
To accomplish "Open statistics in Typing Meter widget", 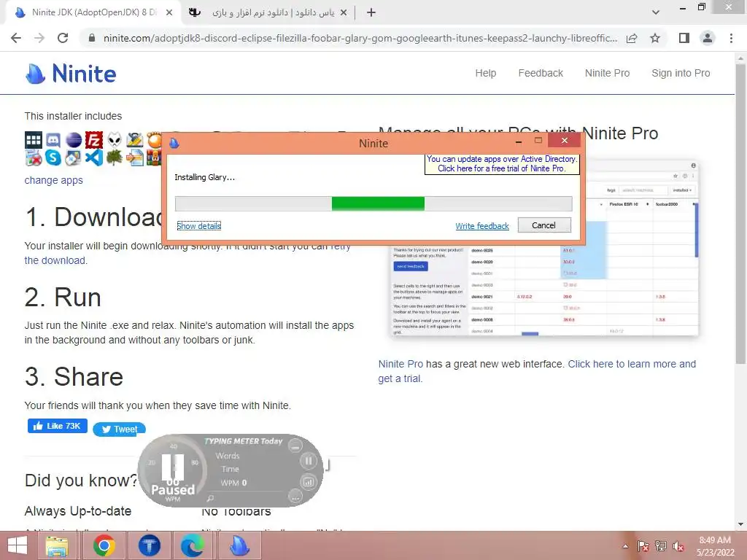I will [309, 482].
